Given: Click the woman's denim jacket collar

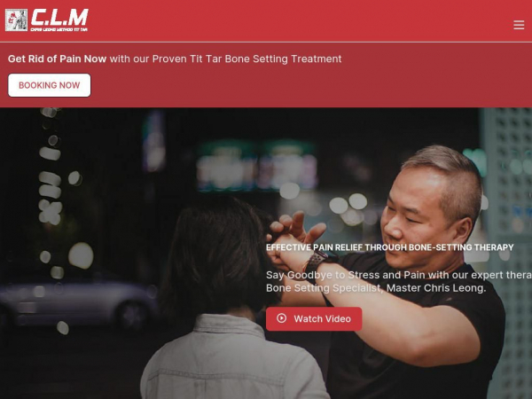Looking at the screenshot, I should click(x=229, y=325).
